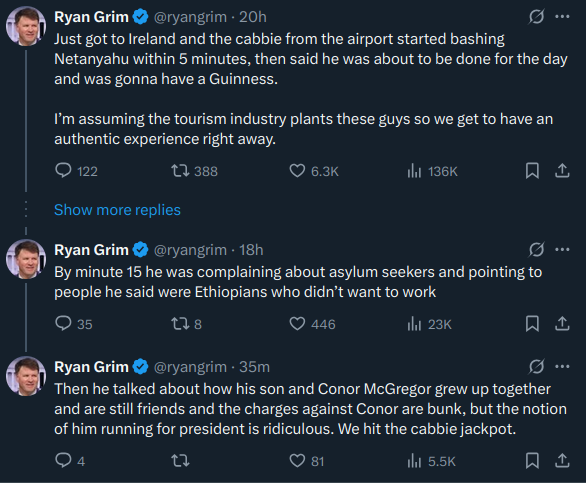The height and width of the screenshot is (483, 586).
Task: Bookmark the first Ryan Grim tweet
Action: (532, 171)
